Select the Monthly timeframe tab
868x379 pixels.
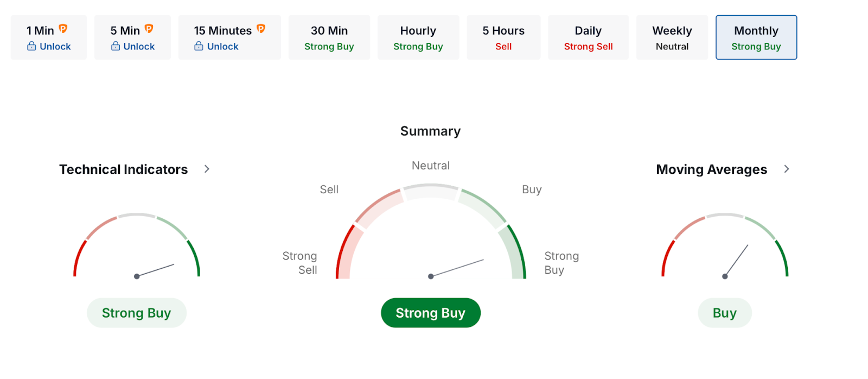(x=756, y=37)
